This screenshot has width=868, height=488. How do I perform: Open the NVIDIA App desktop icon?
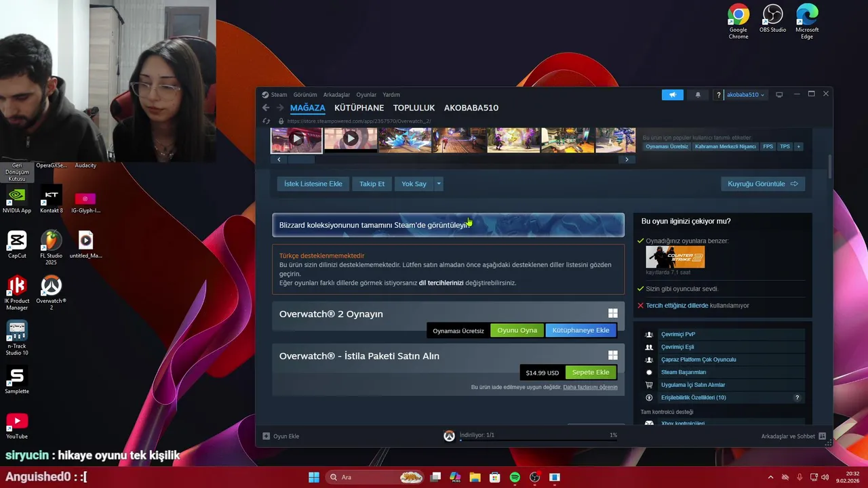pos(17,201)
